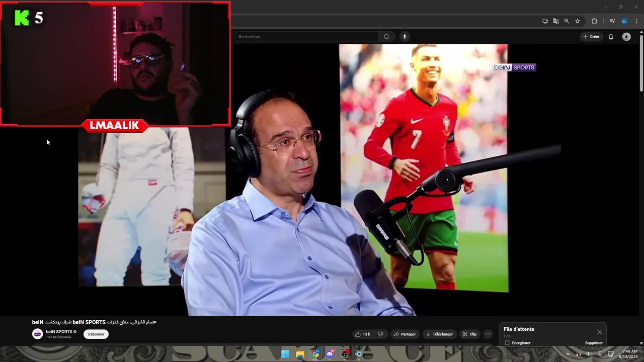The image size is (644, 362).
Task: Open the media control playlist icon
Action: tap(612, 21)
